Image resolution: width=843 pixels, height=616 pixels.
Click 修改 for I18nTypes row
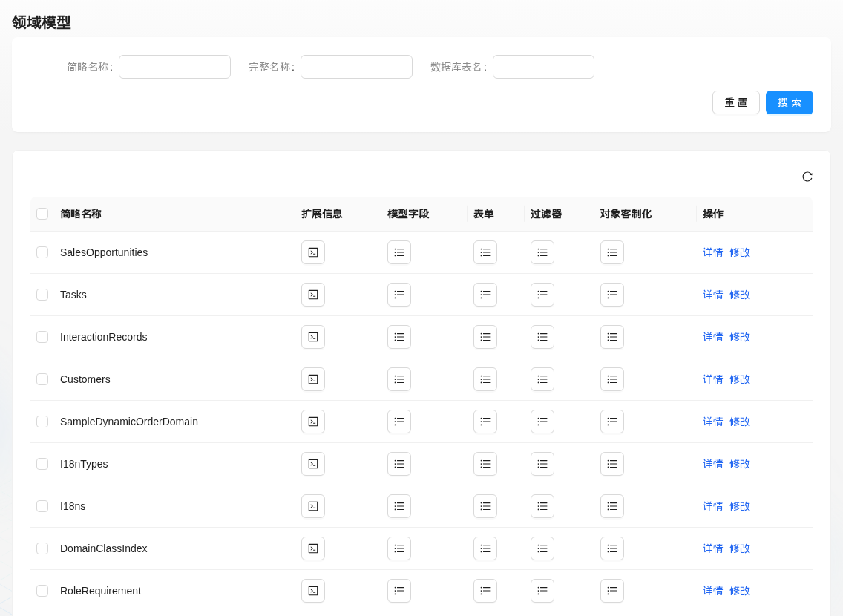pyautogui.click(x=740, y=464)
